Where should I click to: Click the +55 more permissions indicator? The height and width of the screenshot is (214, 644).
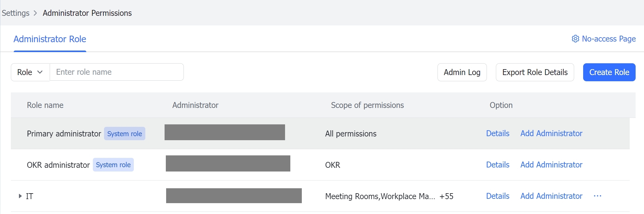click(446, 196)
